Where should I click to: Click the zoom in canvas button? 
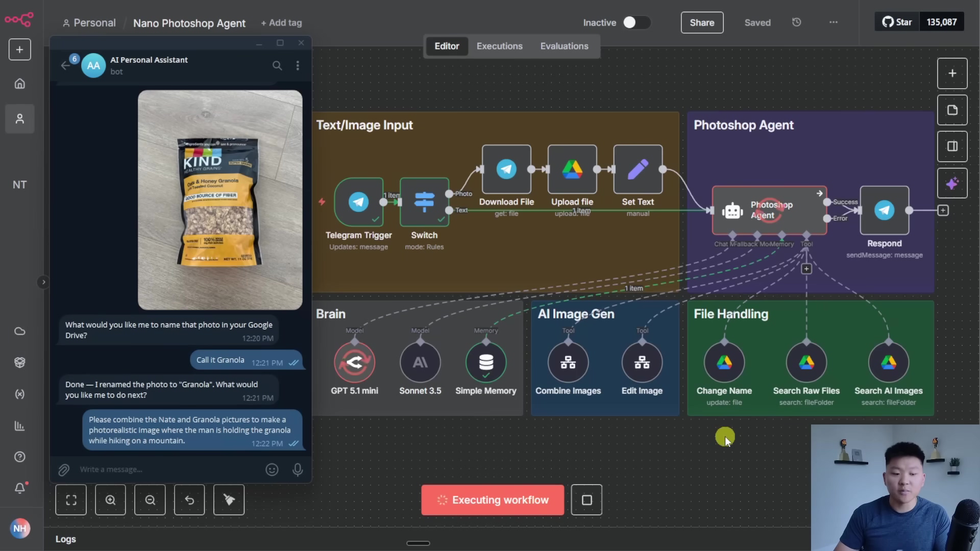click(x=110, y=500)
